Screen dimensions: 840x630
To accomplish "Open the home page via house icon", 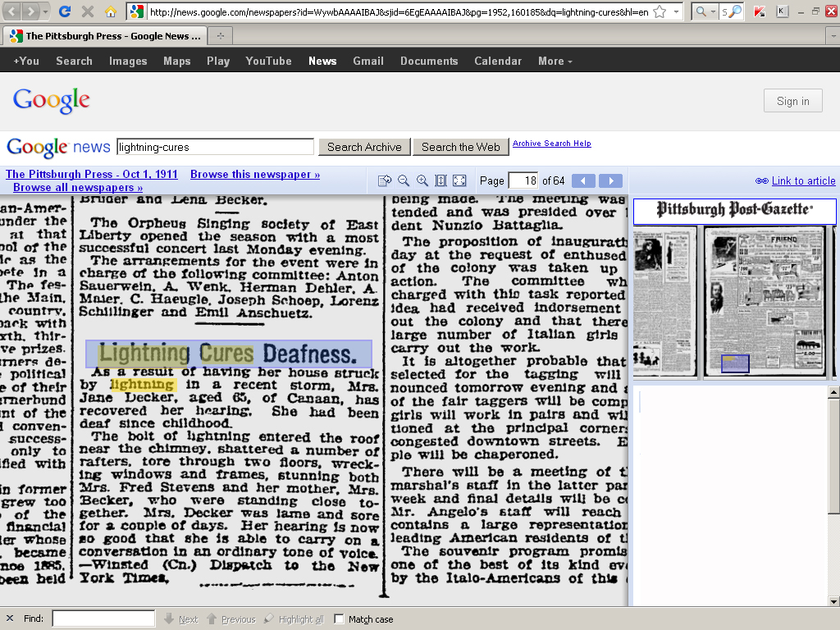I will click(111, 11).
